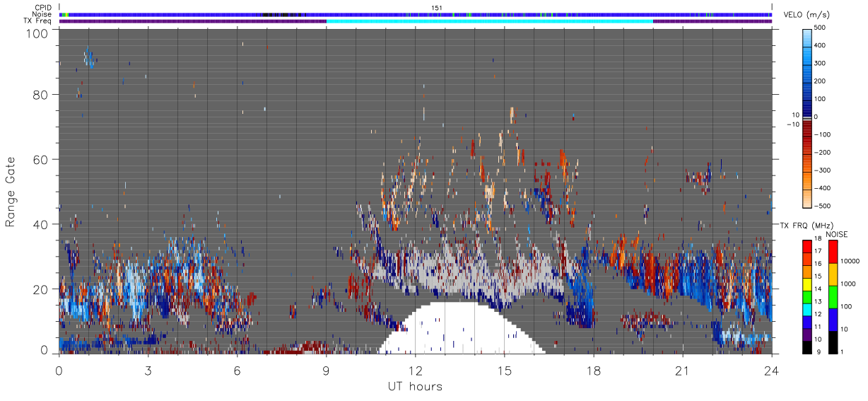Click x-axis tick label '6'

[237, 371]
